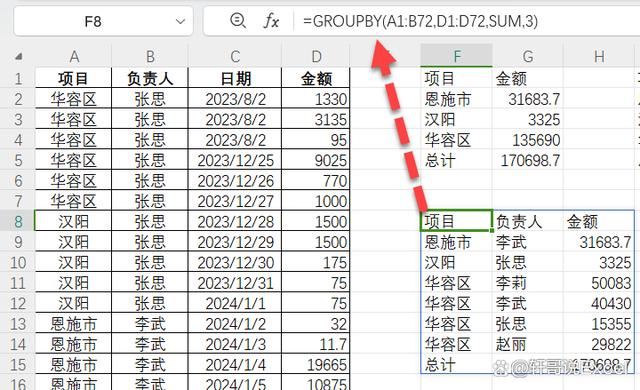Select cell with amount 1330
The image size is (640, 390).
pyautogui.click(x=316, y=99)
